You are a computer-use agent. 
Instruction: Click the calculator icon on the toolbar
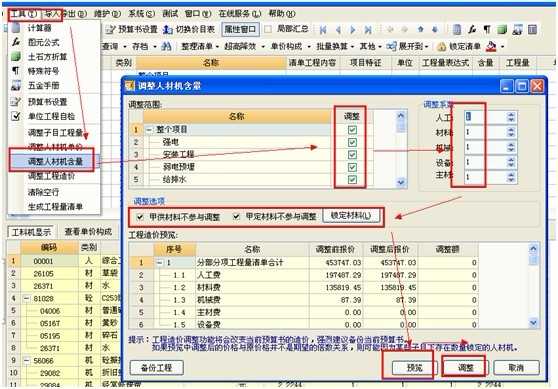pyautogui.click(x=457, y=30)
